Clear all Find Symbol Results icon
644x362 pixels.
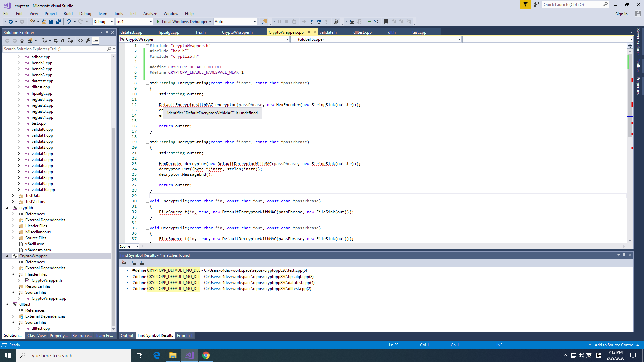[124, 263]
